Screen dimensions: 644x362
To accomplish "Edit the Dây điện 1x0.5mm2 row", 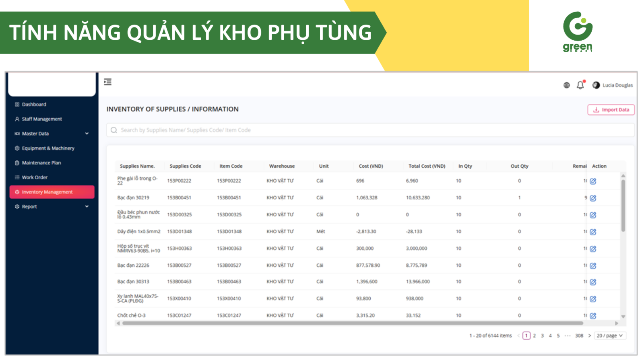I will tap(593, 232).
